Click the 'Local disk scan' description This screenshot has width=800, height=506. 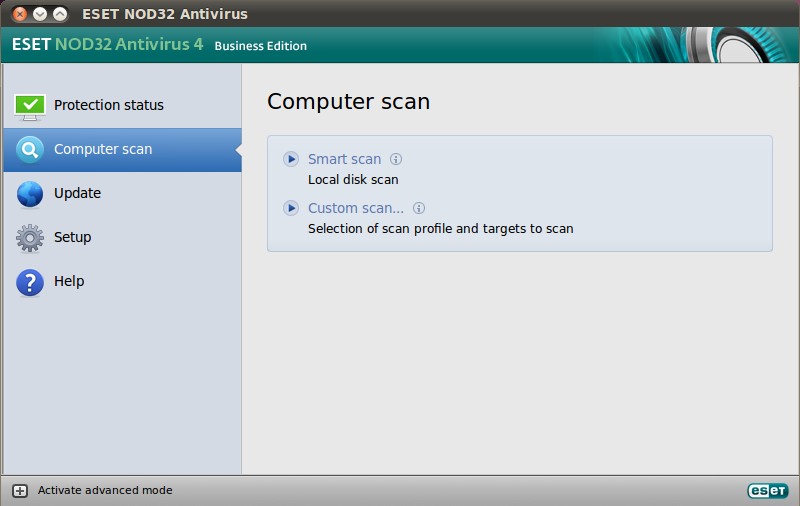click(353, 180)
